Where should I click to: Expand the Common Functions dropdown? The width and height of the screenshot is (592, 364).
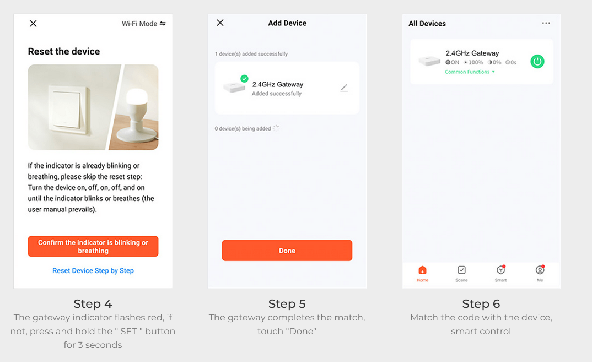(x=470, y=72)
